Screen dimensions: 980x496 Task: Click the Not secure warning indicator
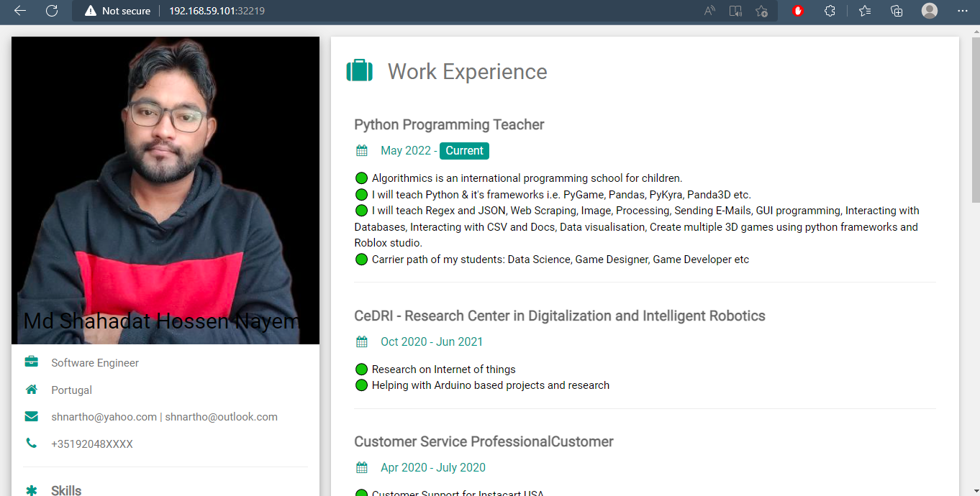(x=117, y=11)
